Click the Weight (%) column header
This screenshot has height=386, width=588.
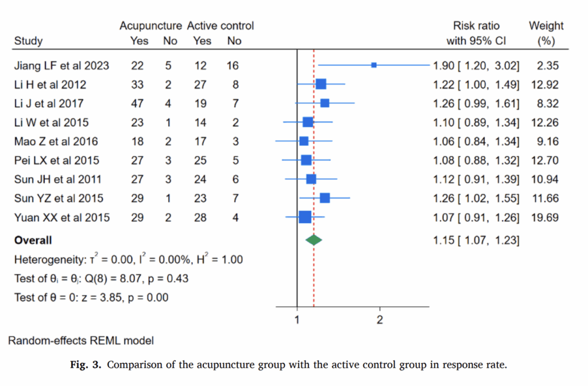[x=546, y=33]
